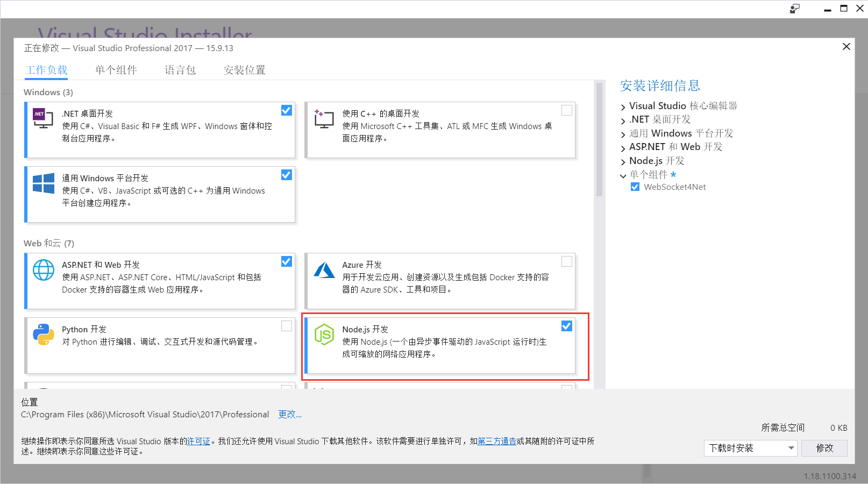Open the 语言包 tab
Viewport: 868px width, 484px height.
coord(180,70)
